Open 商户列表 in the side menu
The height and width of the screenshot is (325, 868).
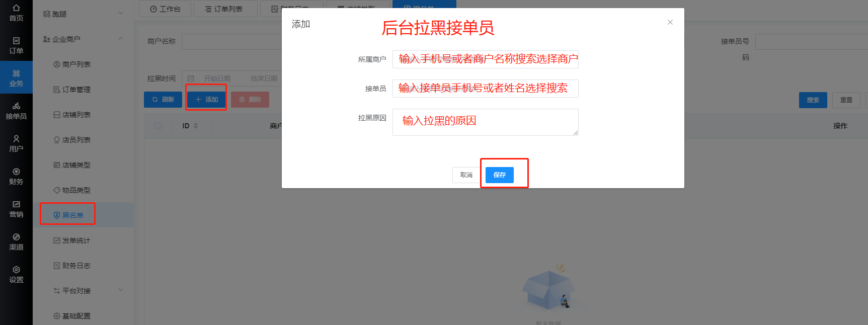click(x=76, y=64)
